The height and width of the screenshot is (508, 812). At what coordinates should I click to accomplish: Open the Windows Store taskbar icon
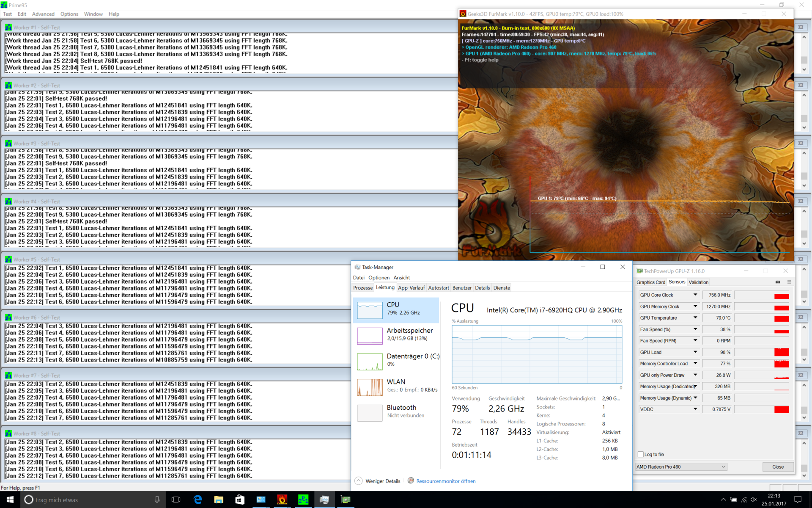240,500
